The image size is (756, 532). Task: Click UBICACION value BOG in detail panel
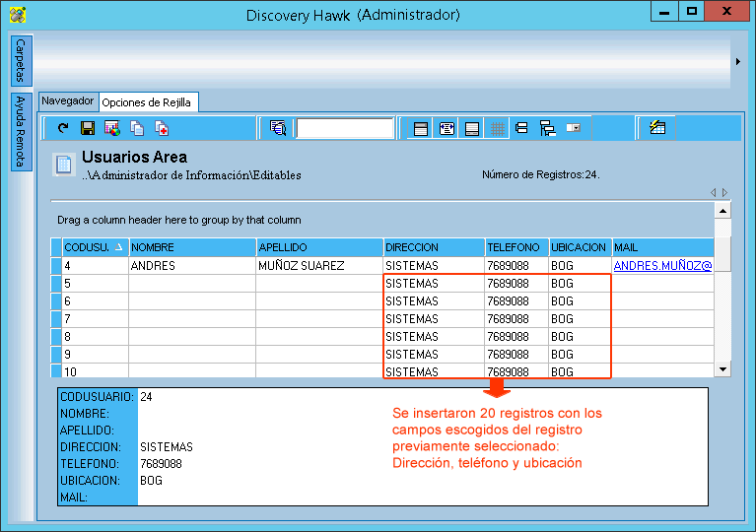point(151,481)
